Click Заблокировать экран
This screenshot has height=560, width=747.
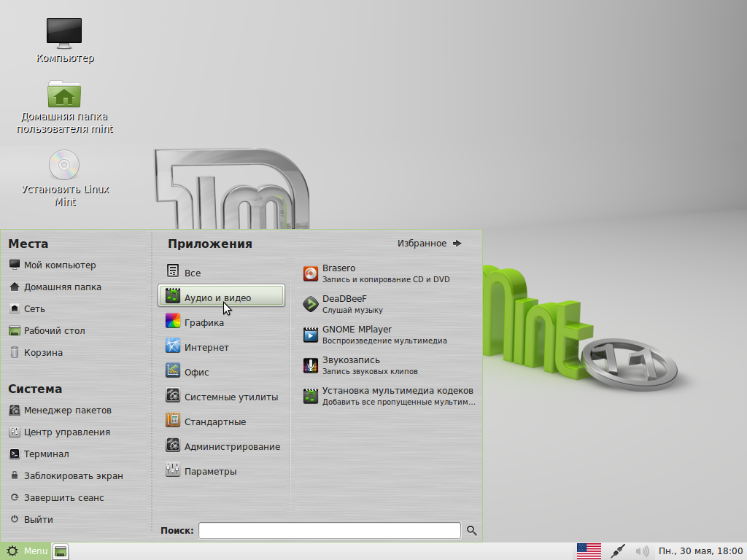click(66, 475)
